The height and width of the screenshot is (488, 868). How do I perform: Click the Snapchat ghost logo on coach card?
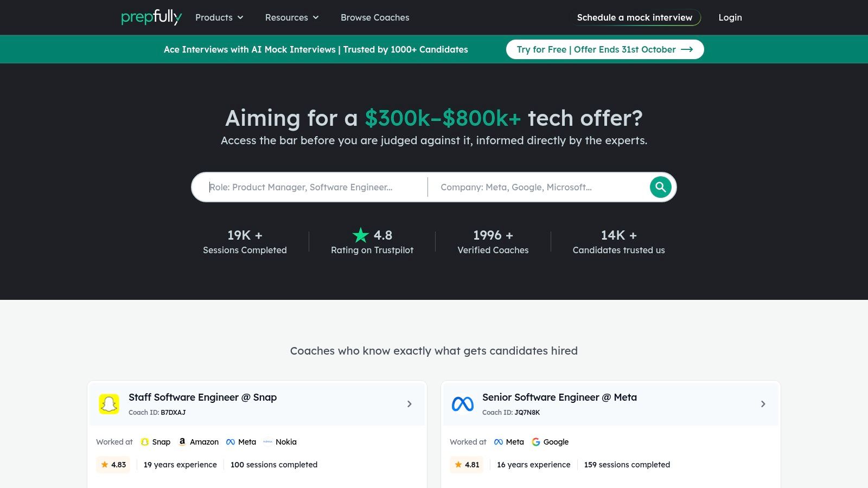[109, 404]
